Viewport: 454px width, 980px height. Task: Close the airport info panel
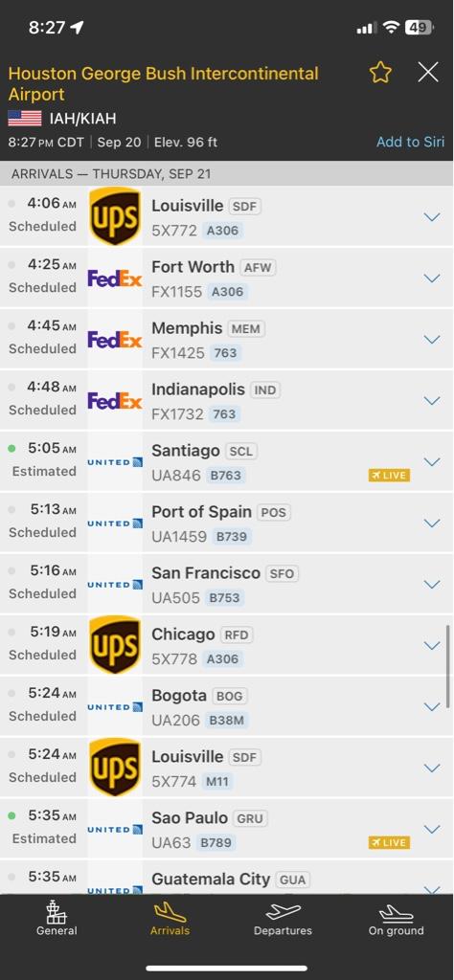[x=428, y=73]
